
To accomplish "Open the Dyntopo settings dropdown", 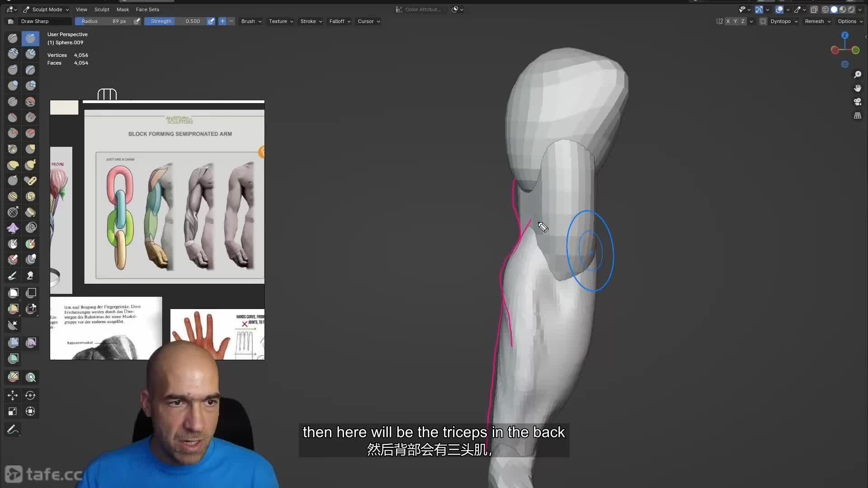I will pos(784,21).
